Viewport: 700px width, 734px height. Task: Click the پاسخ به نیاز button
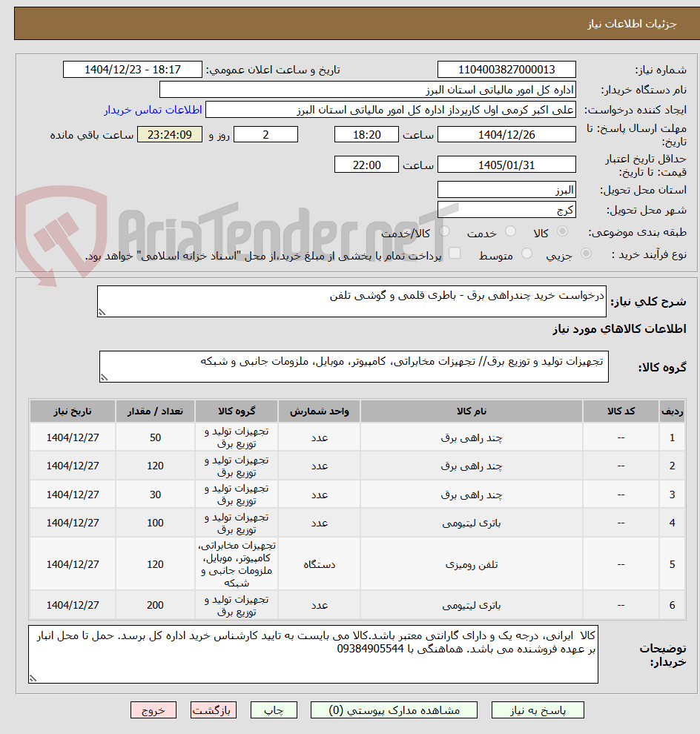click(x=538, y=710)
